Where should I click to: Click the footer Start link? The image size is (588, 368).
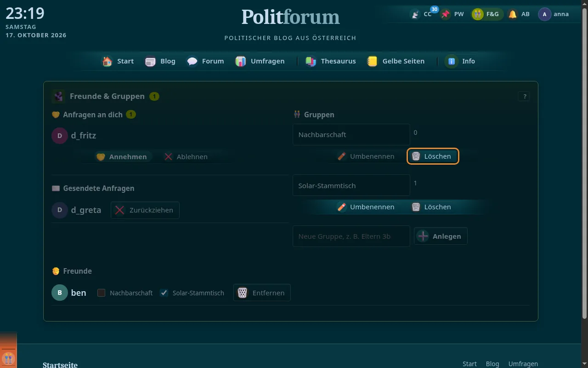coord(469,364)
